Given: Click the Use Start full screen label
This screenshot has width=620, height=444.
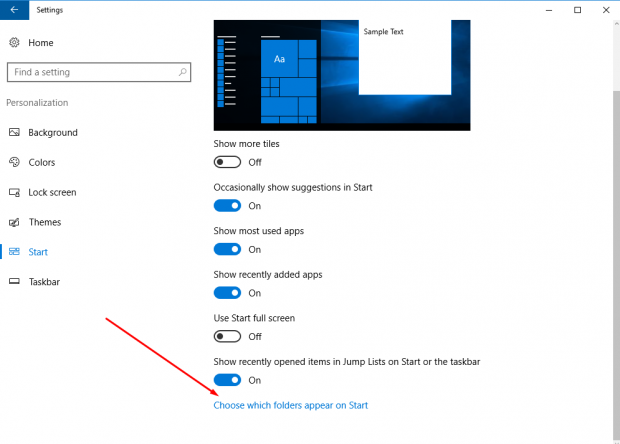Looking at the screenshot, I should coord(254,318).
